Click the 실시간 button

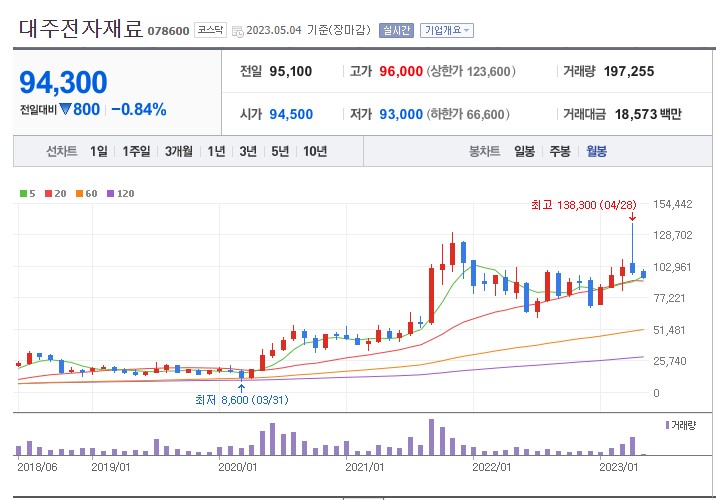(396, 31)
